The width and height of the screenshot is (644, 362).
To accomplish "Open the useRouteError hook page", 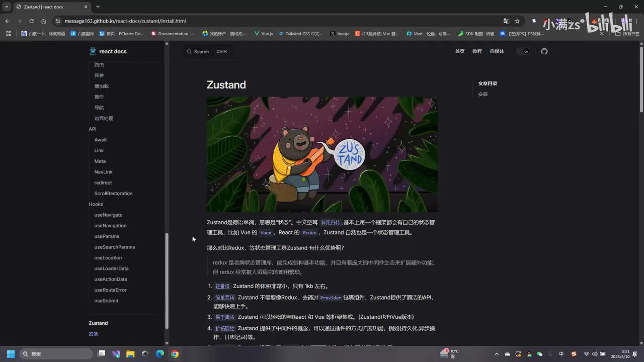I will tap(111, 290).
